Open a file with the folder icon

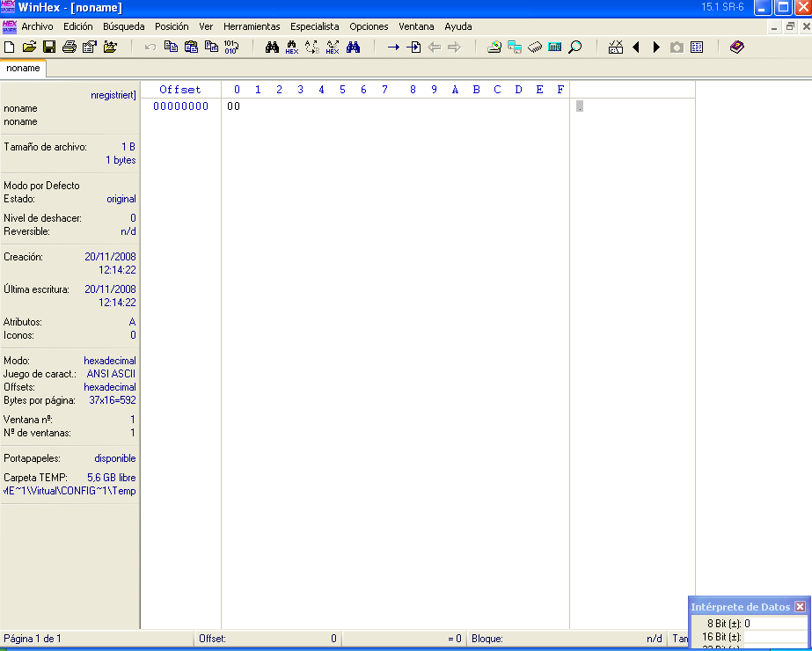click(x=30, y=48)
